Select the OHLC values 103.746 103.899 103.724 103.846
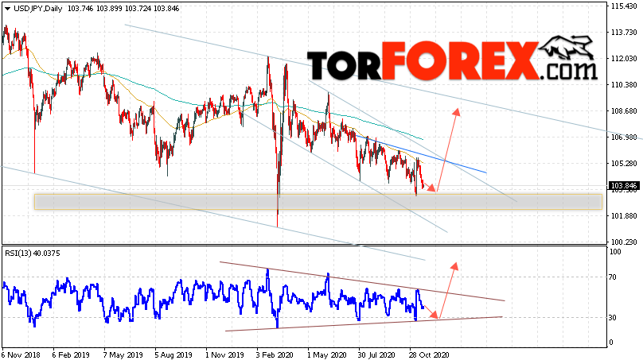Screen dimensions: 643x364 click(123, 9)
